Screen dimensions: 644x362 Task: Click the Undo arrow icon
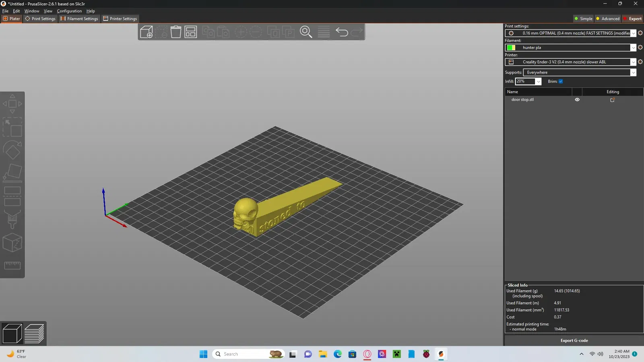coord(342,32)
